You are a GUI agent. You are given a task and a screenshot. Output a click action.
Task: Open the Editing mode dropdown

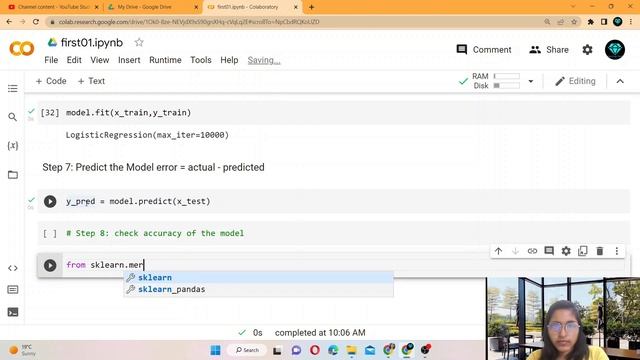click(x=575, y=81)
